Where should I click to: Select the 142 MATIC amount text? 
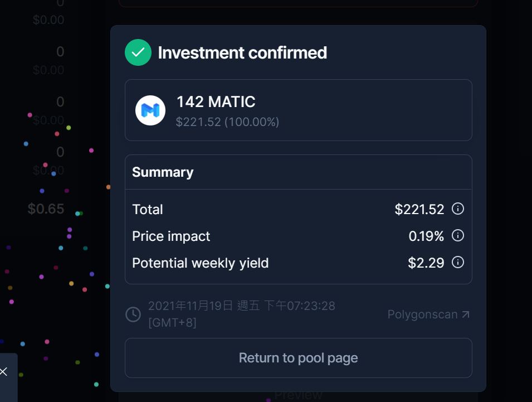pyautogui.click(x=216, y=102)
